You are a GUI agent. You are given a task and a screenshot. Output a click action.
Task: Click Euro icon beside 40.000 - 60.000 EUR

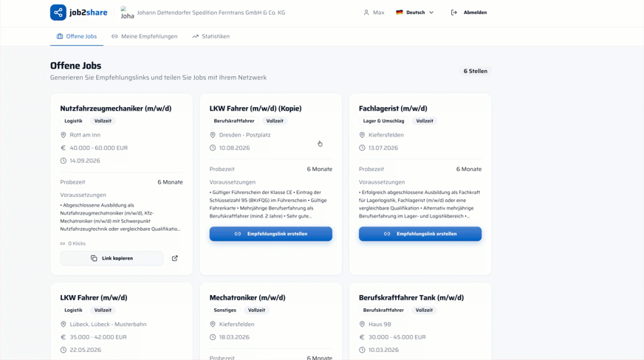(64, 148)
